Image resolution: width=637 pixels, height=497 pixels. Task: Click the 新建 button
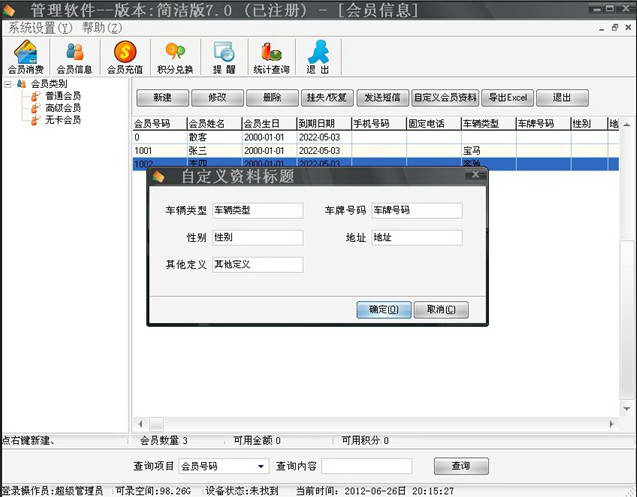[162, 98]
